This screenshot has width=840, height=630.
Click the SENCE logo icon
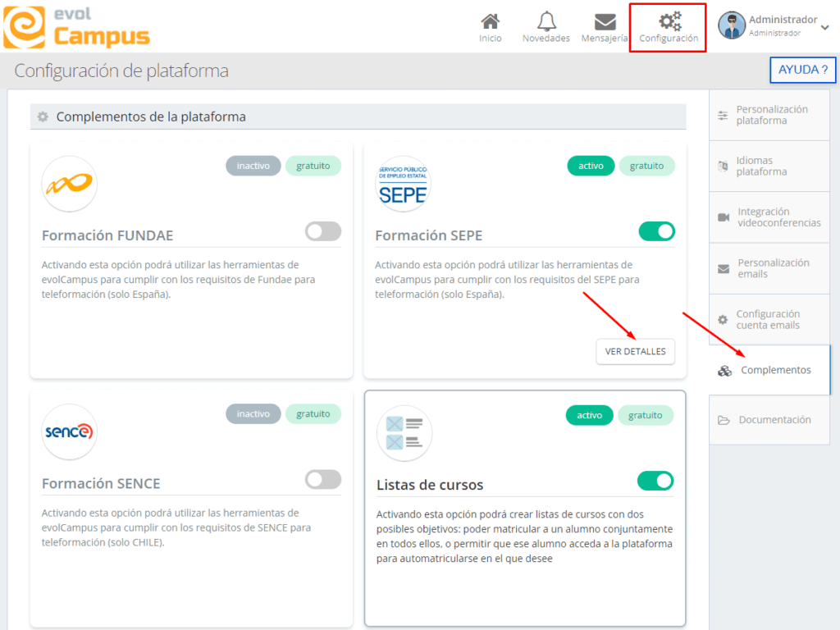pos(69,431)
